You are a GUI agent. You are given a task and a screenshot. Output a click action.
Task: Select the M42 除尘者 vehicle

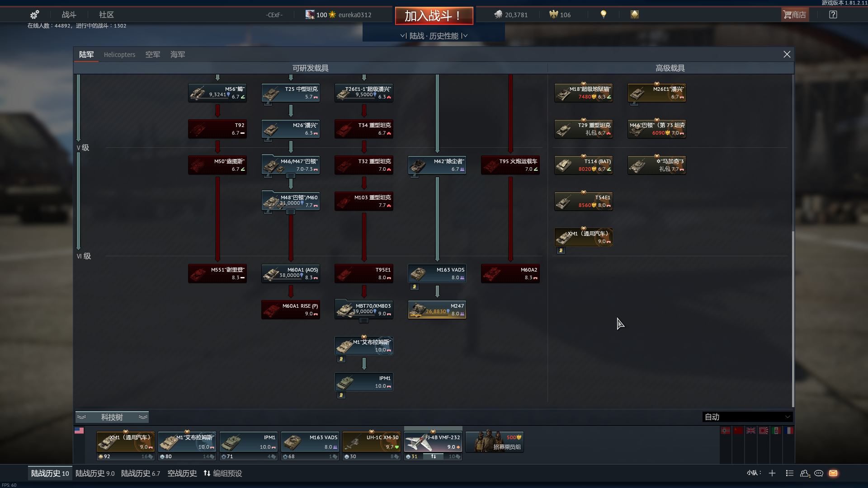(437, 165)
